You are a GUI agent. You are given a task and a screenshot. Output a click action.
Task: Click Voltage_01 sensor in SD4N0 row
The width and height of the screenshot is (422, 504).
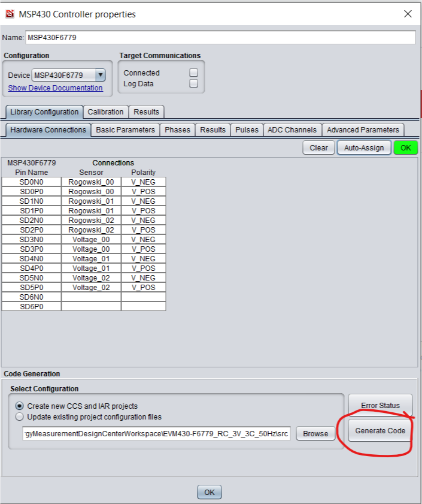tap(91, 259)
